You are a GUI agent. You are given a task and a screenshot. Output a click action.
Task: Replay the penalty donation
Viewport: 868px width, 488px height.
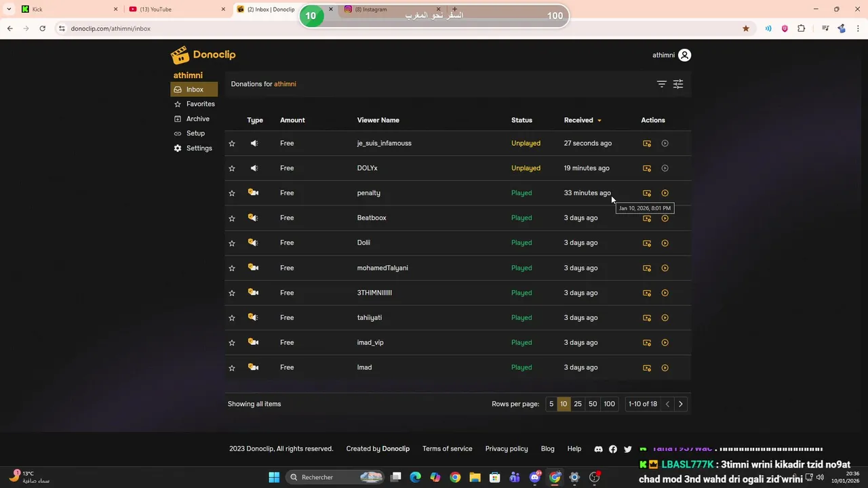(665, 193)
